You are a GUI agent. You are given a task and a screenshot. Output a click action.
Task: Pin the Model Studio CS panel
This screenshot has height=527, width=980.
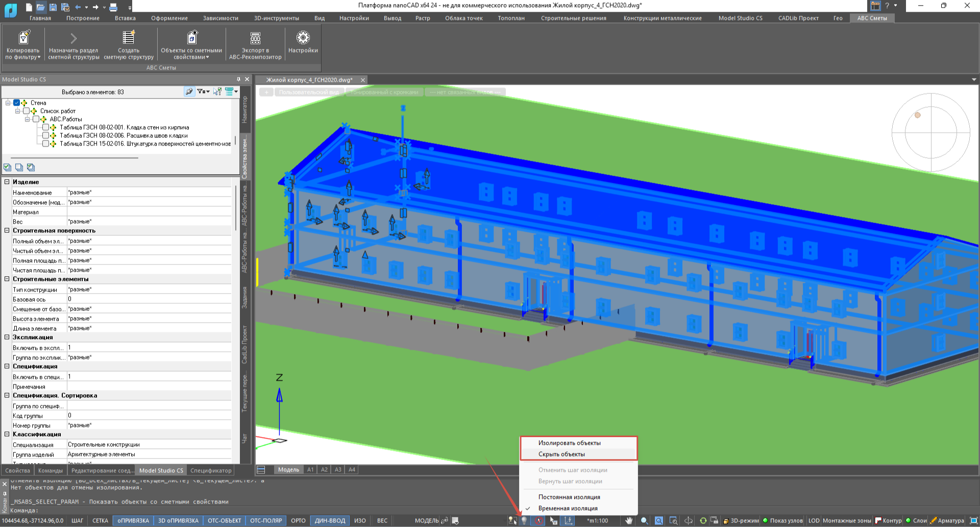[x=238, y=79]
